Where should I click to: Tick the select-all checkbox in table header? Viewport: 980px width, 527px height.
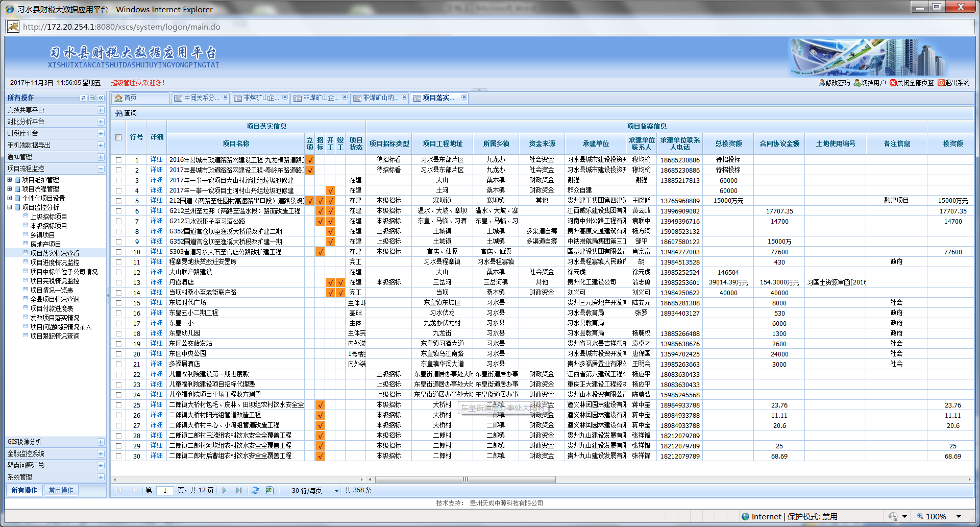pyautogui.click(x=118, y=137)
